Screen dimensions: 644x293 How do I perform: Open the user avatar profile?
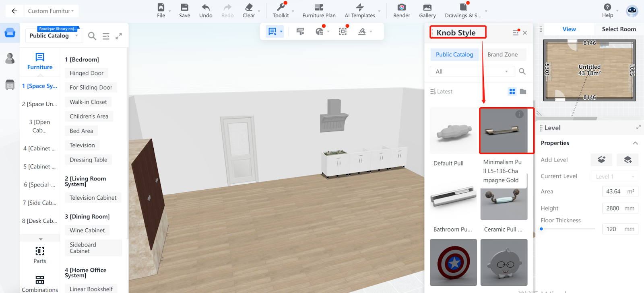tap(632, 11)
